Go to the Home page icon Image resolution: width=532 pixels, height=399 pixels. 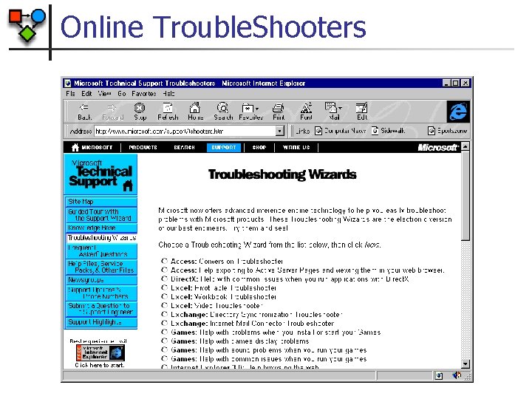pyautogui.click(x=195, y=112)
